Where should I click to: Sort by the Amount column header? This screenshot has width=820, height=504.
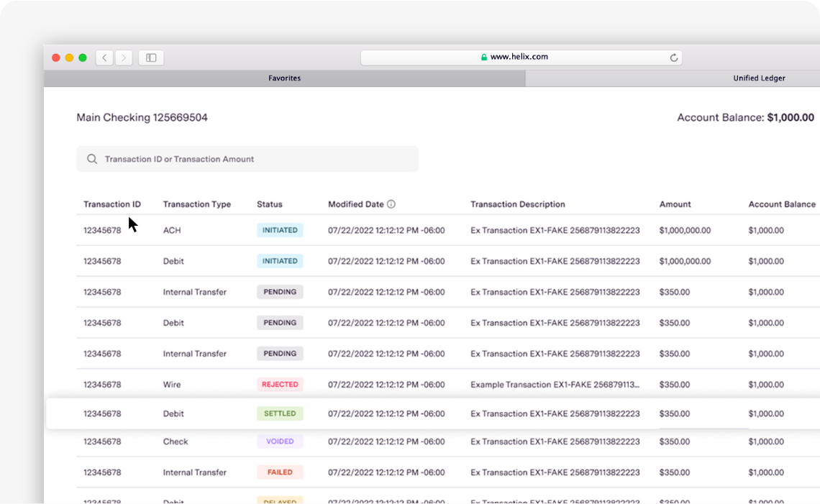pyautogui.click(x=675, y=203)
